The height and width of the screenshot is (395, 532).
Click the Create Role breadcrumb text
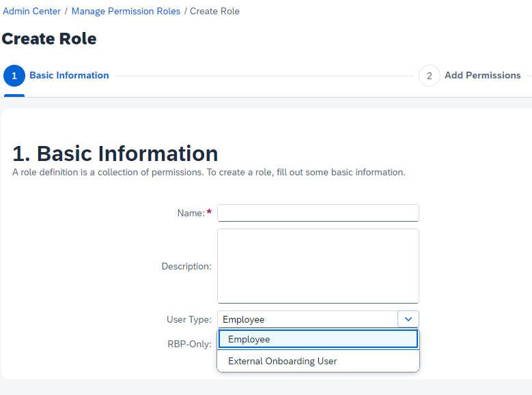[214, 11]
